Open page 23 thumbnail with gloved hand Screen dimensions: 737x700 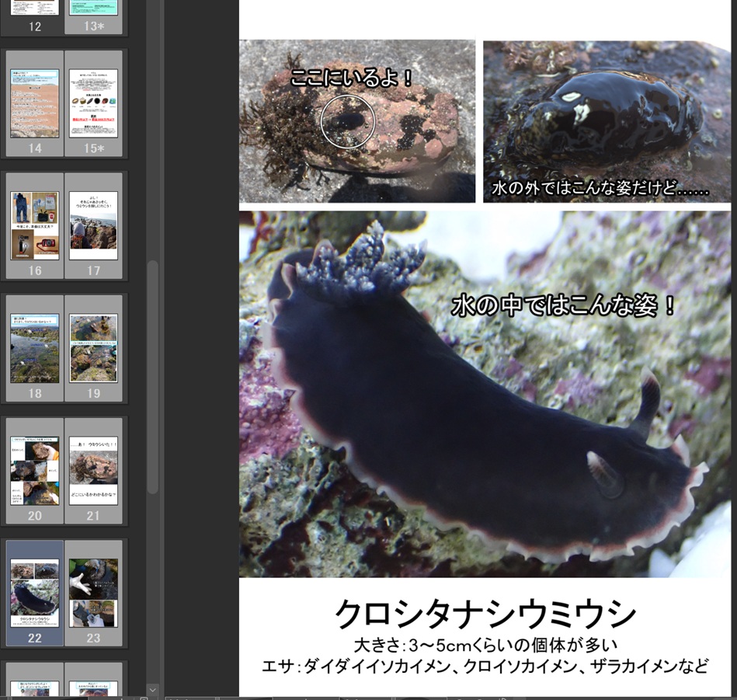(93, 593)
